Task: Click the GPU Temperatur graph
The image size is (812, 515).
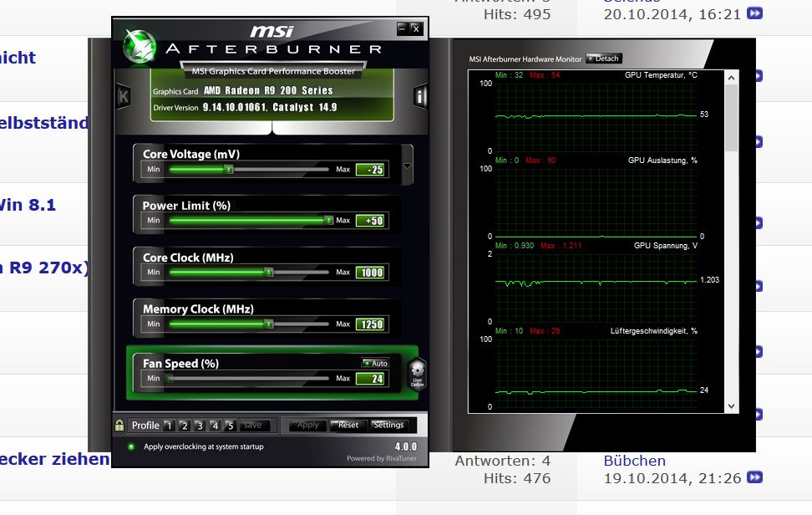Action: pyautogui.click(x=596, y=116)
